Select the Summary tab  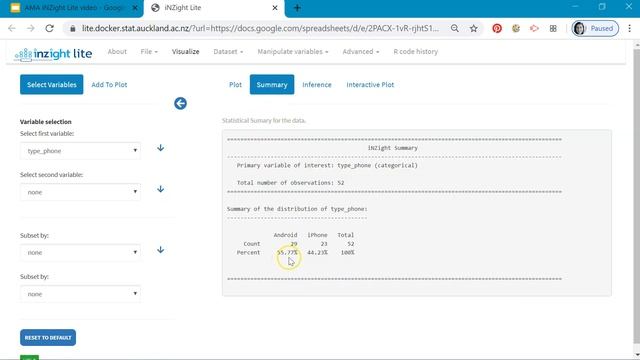(272, 84)
